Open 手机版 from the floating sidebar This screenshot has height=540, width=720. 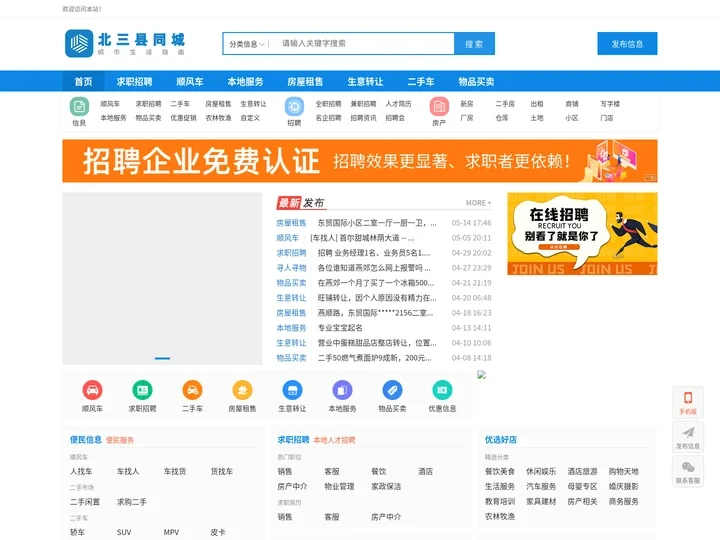688,402
